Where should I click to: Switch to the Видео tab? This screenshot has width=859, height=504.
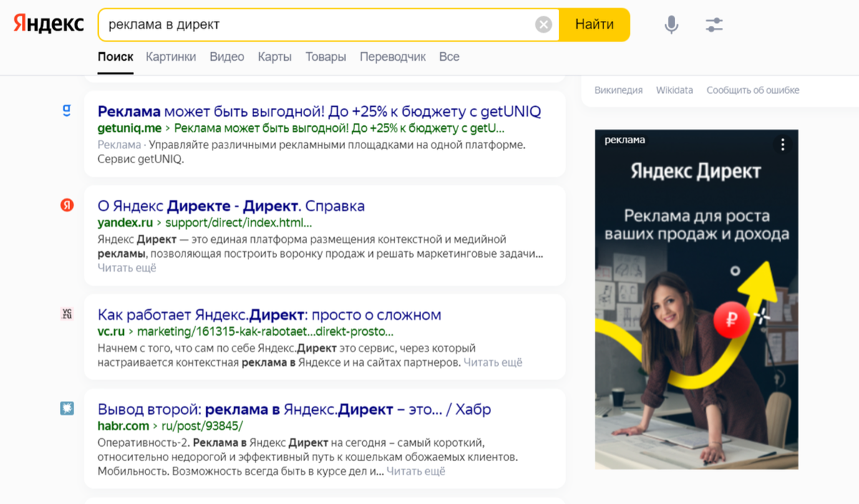227,57
